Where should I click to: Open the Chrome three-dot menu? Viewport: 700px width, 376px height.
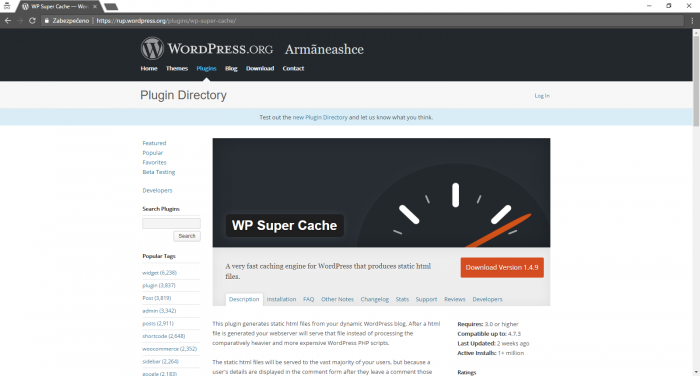tap(692, 21)
